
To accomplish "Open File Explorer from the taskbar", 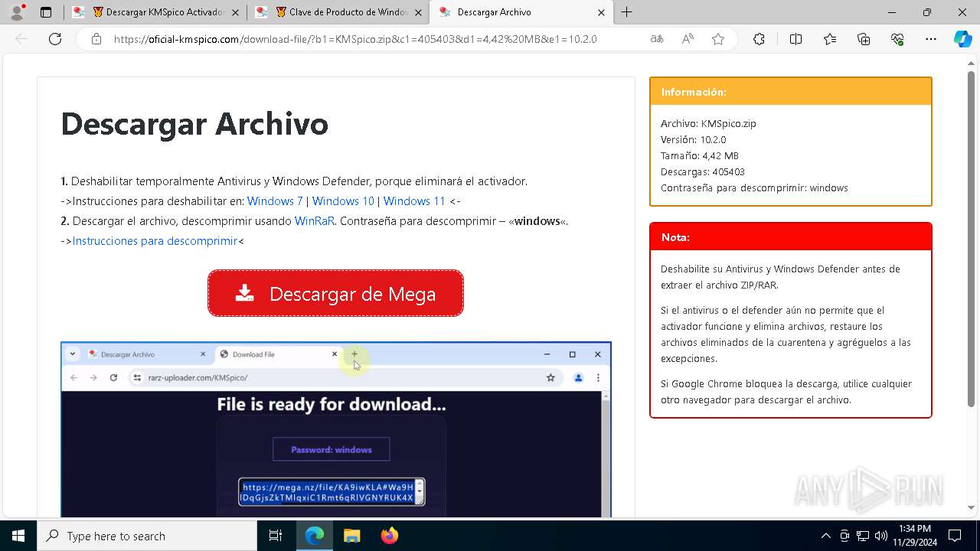I will click(x=351, y=536).
